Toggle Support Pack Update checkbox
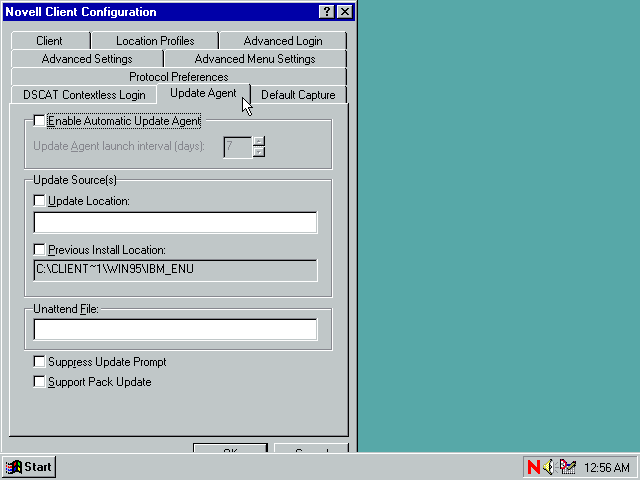Screen dimensions: 640x480 pos(39,382)
